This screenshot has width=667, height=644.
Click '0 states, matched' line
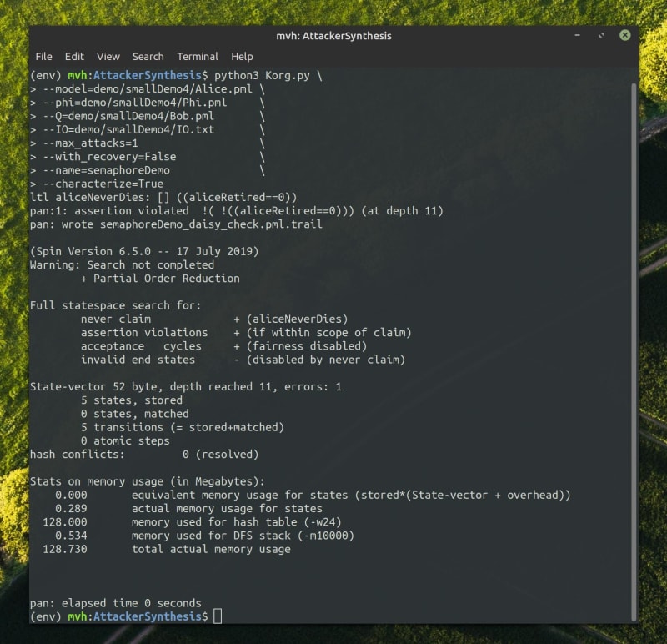[134, 414]
